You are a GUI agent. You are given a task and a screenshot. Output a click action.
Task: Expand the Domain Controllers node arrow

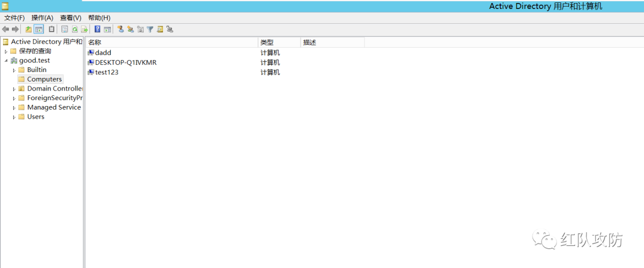[14, 89]
